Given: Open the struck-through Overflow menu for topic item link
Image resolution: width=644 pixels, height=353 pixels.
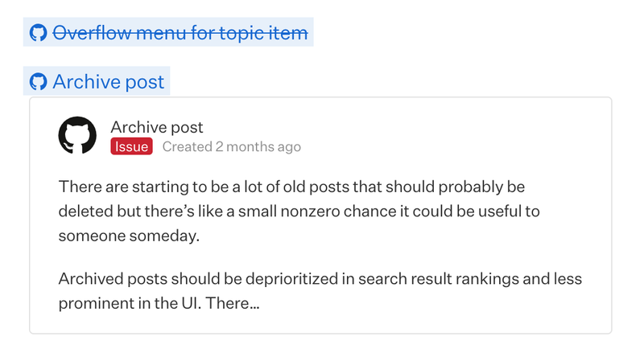Looking at the screenshot, I should tap(180, 33).
